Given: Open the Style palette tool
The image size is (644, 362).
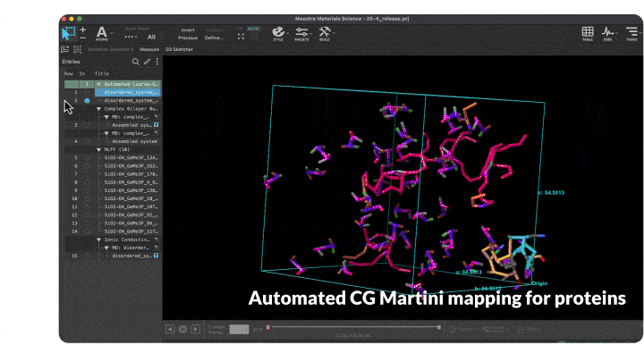Looking at the screenshot, I should pos(278,33).
